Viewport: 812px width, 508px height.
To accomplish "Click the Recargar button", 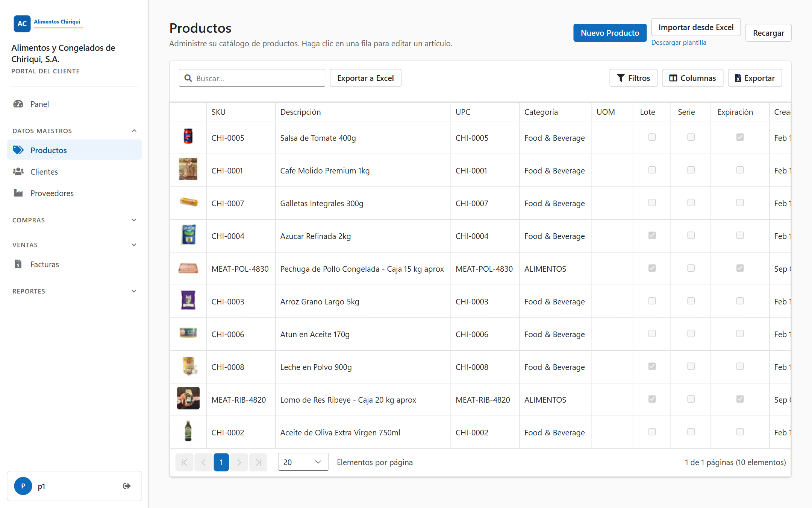I will coord(768,33).
